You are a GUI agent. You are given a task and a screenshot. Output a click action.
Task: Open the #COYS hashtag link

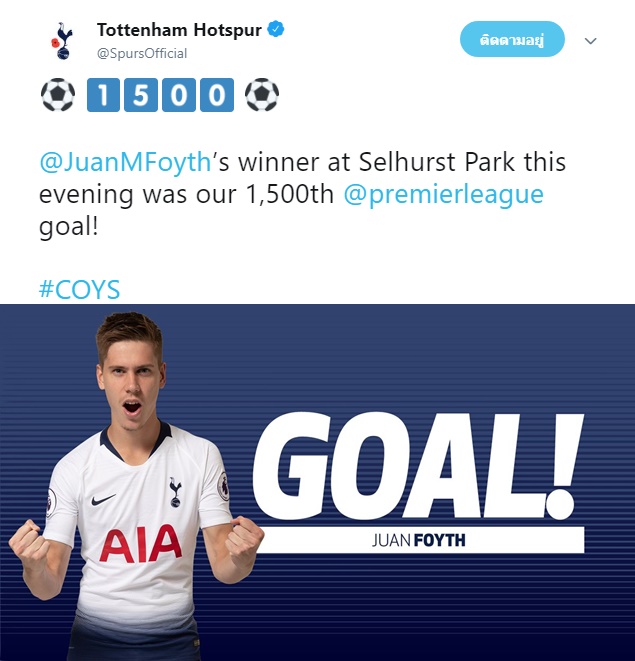pyautogui.click(x=79, y=290)
